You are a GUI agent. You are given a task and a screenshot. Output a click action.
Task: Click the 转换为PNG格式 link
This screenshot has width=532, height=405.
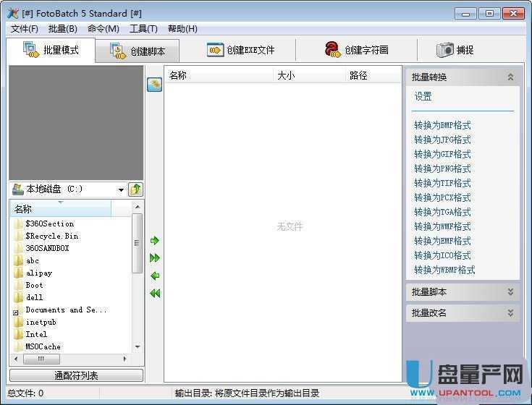pos(442,169)
